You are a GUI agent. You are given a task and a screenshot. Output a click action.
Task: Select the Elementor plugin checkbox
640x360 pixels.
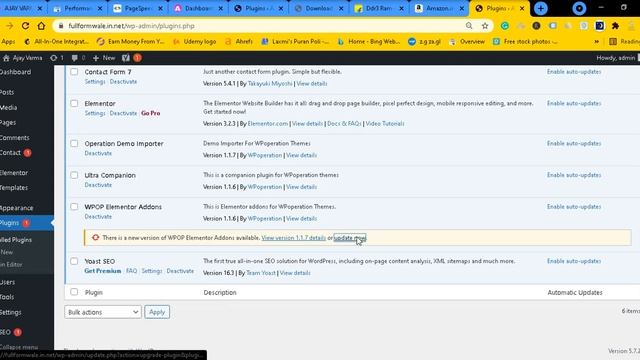pos(74,104)
